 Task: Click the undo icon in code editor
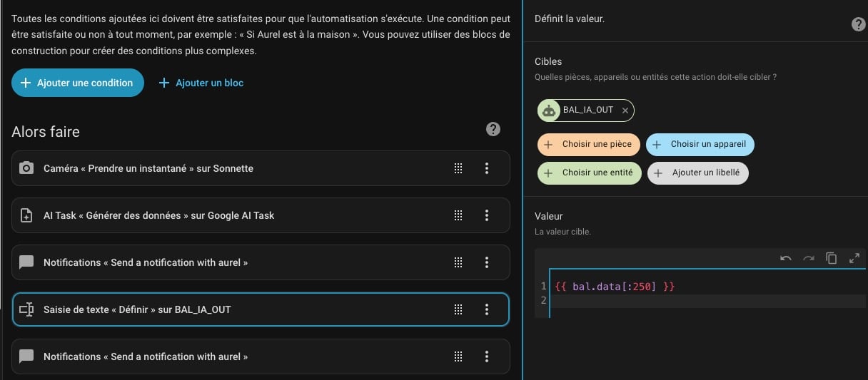pos(786,258)
